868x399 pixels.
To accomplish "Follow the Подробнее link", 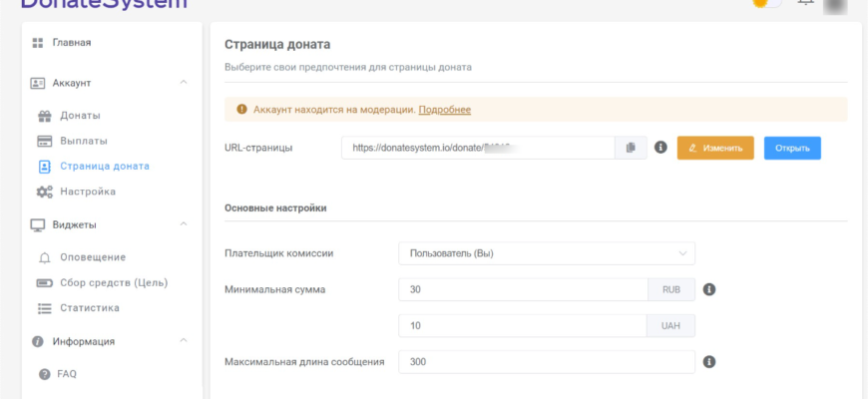I will [445, 110].
